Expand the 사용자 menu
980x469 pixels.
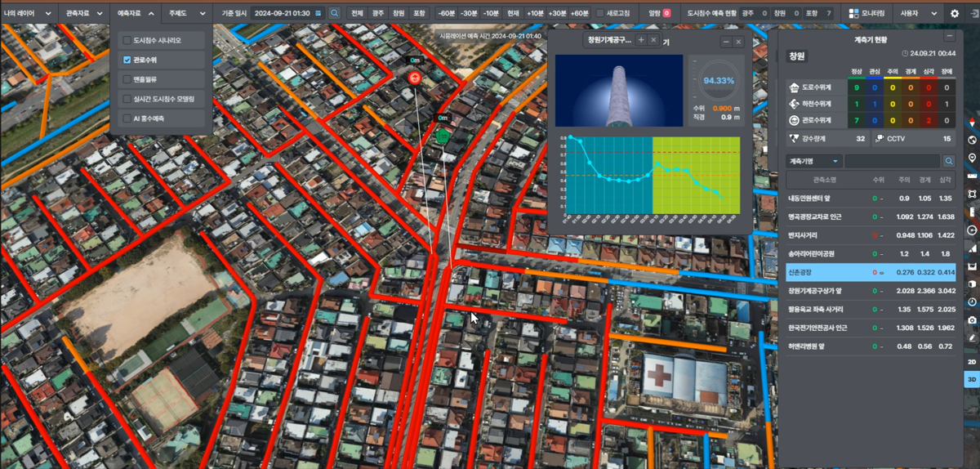(x=919, y=13)
